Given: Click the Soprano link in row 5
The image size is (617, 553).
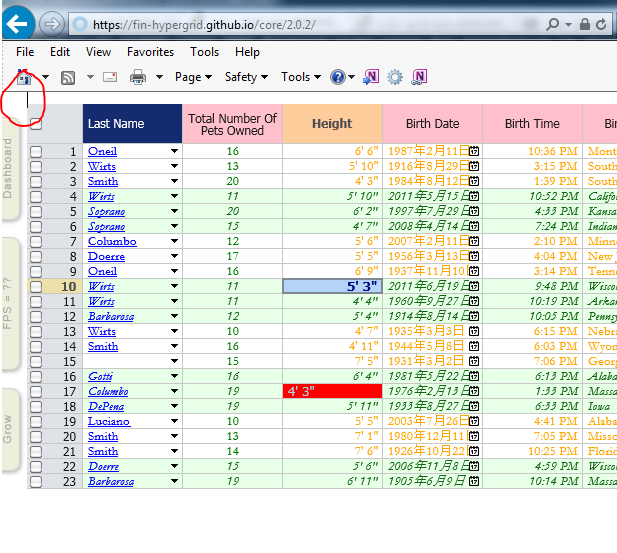Looking at the screenshot, I should click(107, 211).
